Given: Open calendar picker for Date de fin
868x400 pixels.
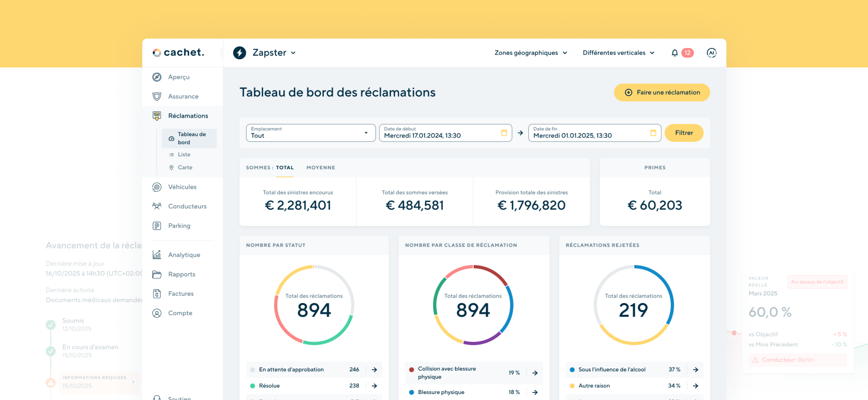Looking at the screenshot, I should pyautogui.click(x=653, y=133).
